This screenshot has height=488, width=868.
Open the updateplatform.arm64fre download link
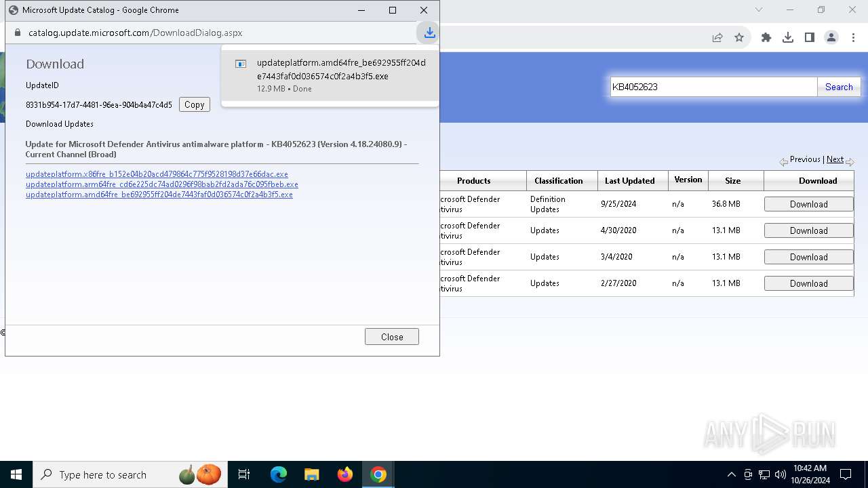(162, 184)
